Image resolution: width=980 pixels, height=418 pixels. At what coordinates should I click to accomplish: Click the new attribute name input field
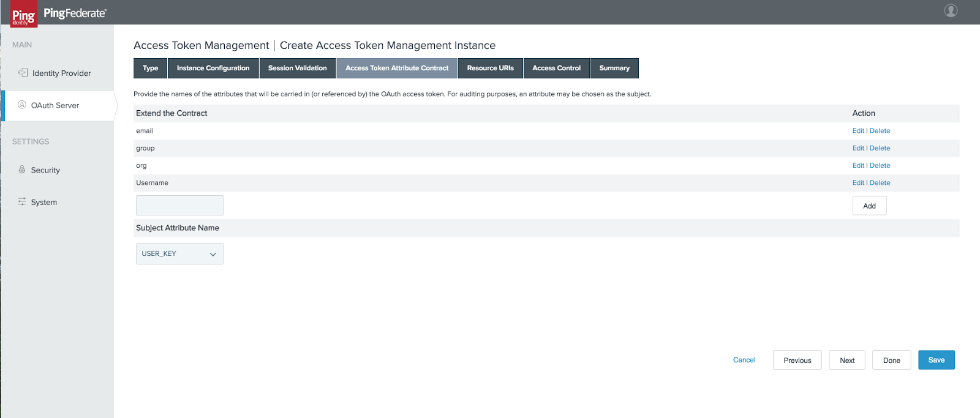click(x=179, y=206)
